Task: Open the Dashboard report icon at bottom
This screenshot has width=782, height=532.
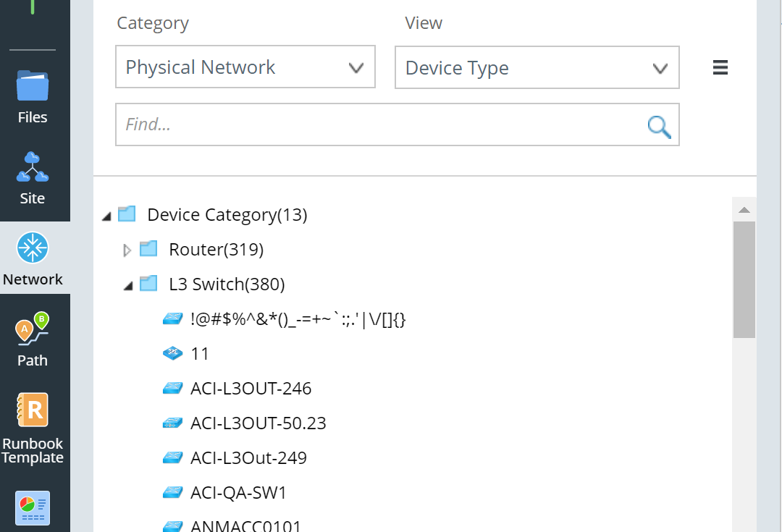Action: [x=32, y=507]
